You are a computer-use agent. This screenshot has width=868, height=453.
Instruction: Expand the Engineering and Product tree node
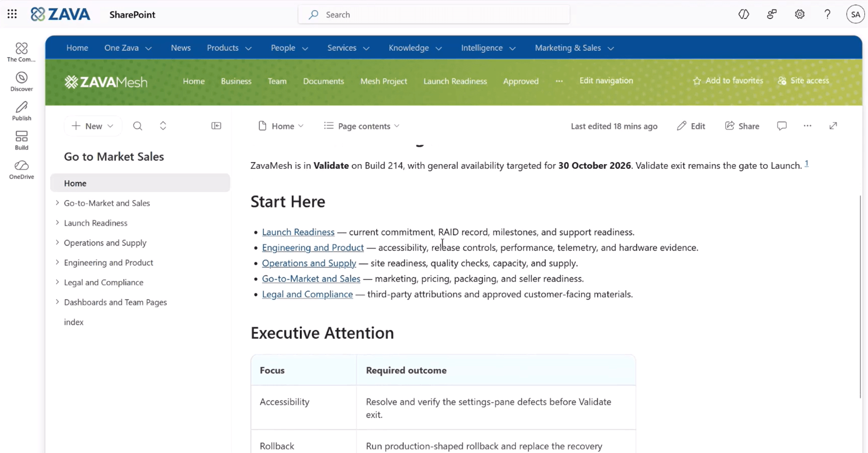[57, 262]
